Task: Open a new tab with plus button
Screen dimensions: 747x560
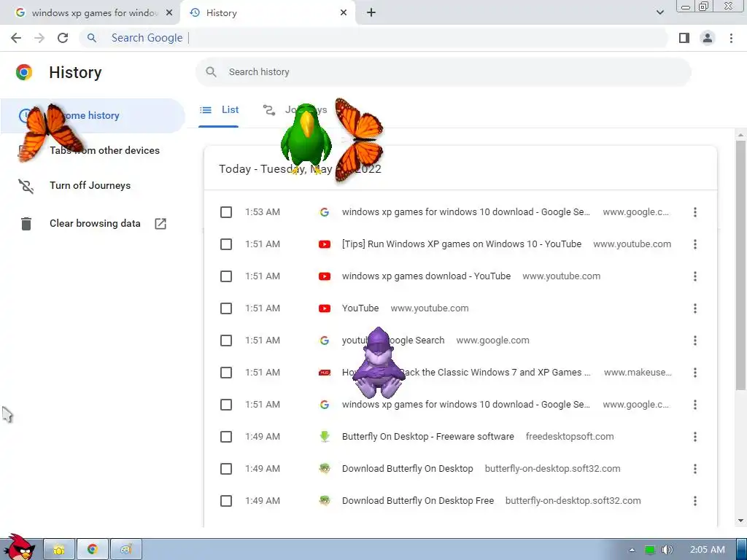Action: pyautogui.click(x=371, y=13)
